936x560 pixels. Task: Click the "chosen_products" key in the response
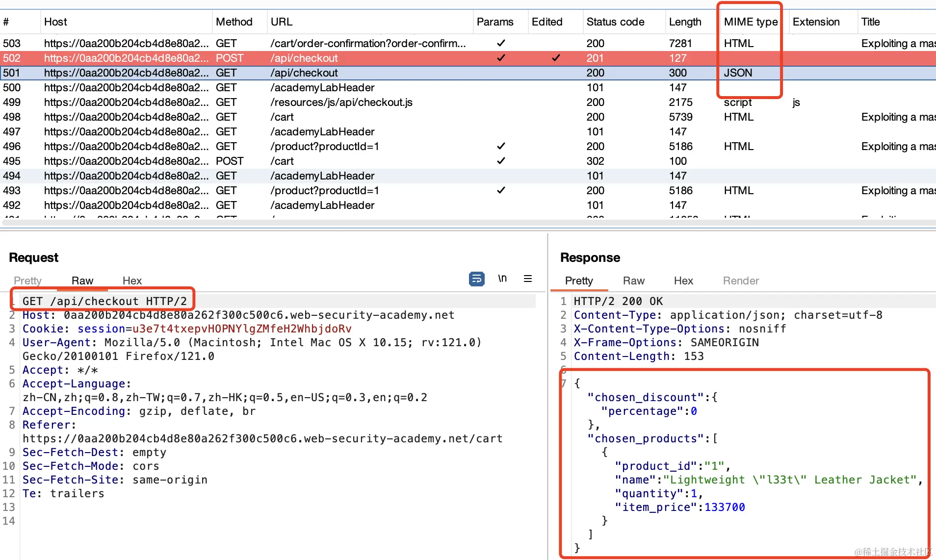coord(646,438)
